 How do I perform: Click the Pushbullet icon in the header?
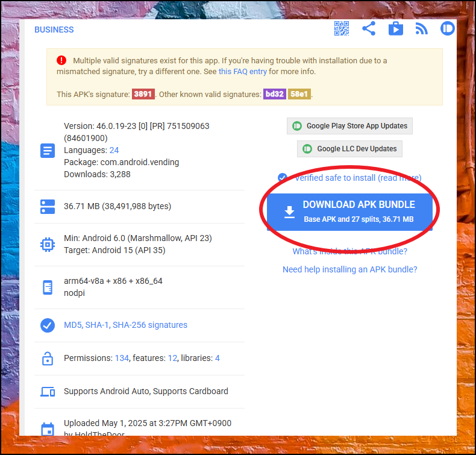coord(448,28)
